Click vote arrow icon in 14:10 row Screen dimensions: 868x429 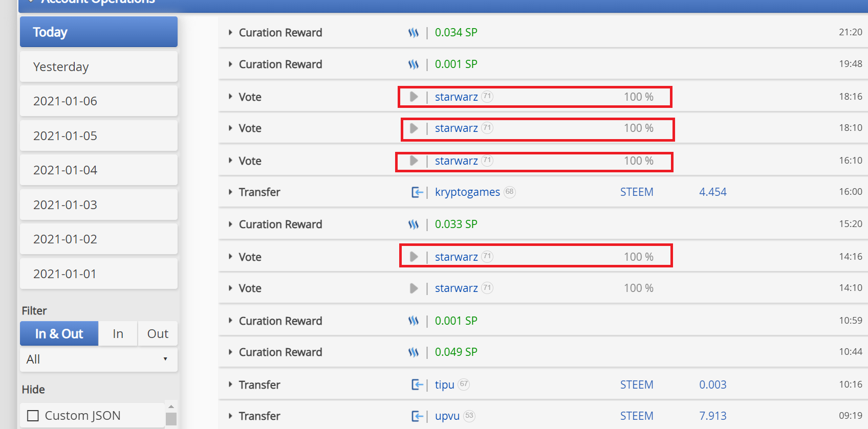(414, 288)
